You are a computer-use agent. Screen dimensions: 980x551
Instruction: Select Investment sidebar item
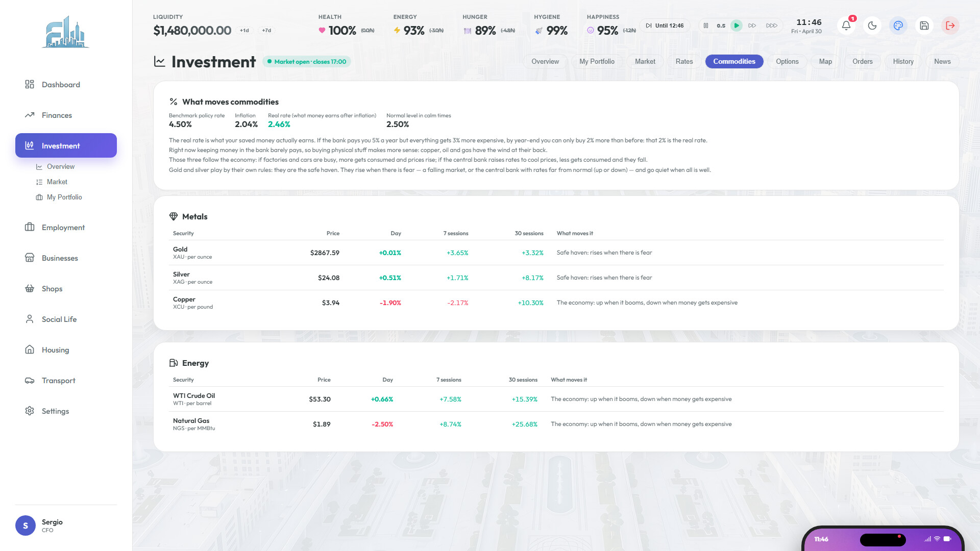tap(66, 146)
